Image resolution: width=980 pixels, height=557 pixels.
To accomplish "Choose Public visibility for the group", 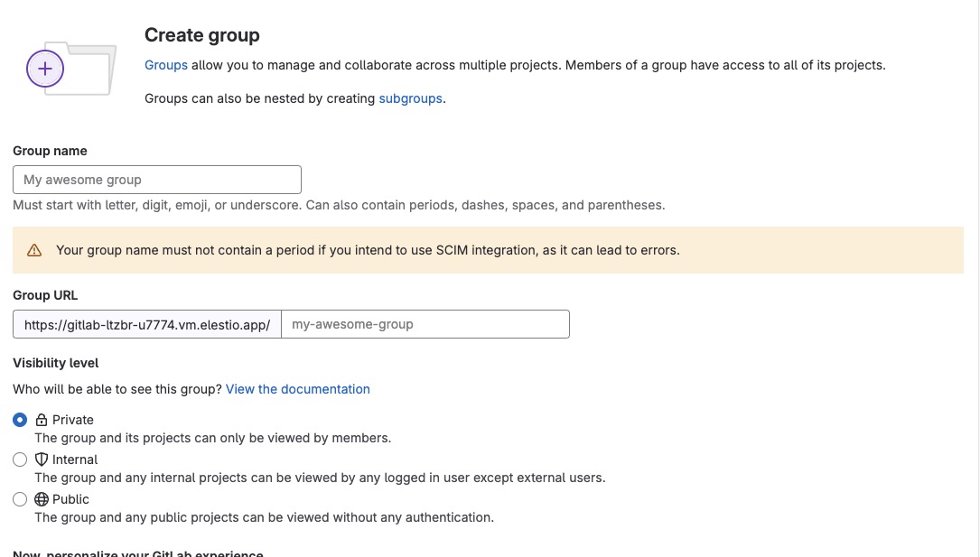I will pyautogui.click(x=20, y=499).
